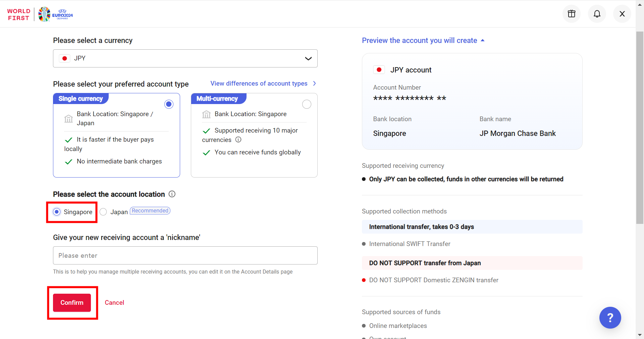Viewport: 644px width, 339px height.
Task: Choose Japan as account location
Action: (x=103, y=212)
